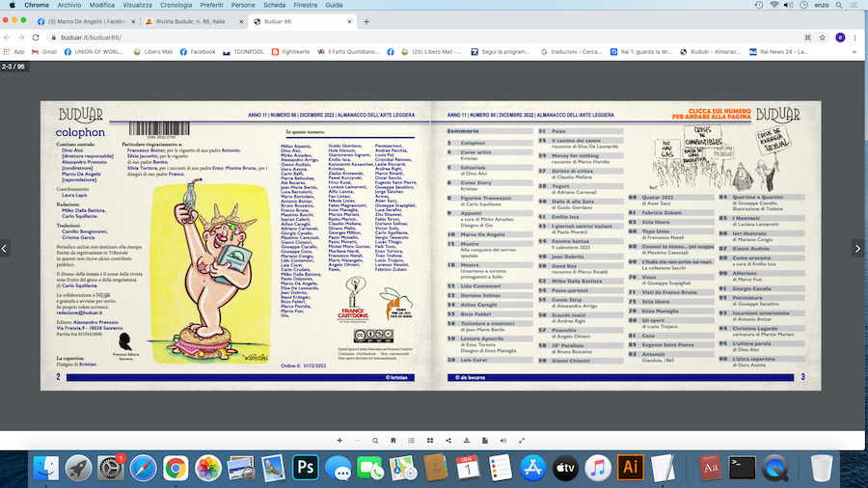Click the share icon in viewer toolbar
The width and height of the screenshot is (868, 488).
click(448, 441)
